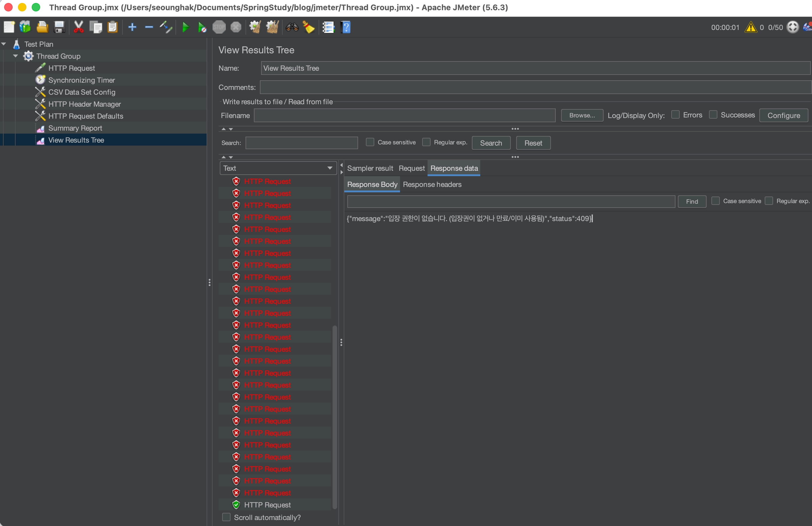Image resolution: width=812 pixels, height=526 pixels.
Task: Select the Synchronizing Timer element
Action: coord(81,80)
